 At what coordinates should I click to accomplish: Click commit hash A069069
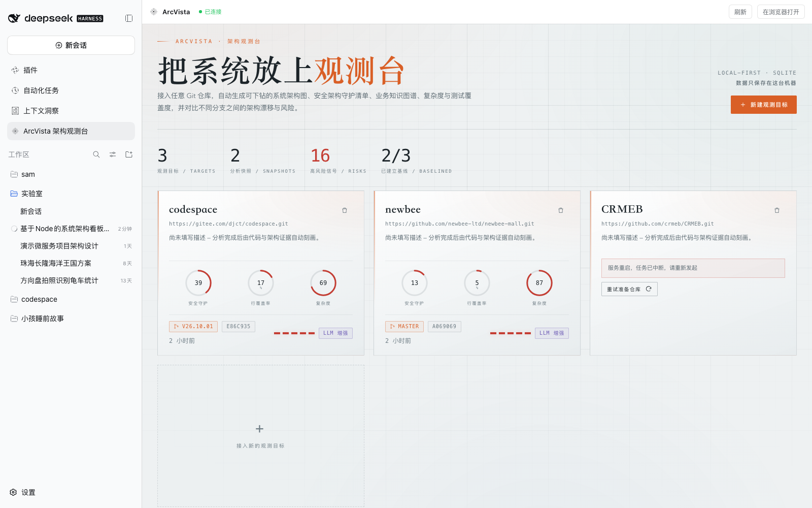[x=445, y=327]
